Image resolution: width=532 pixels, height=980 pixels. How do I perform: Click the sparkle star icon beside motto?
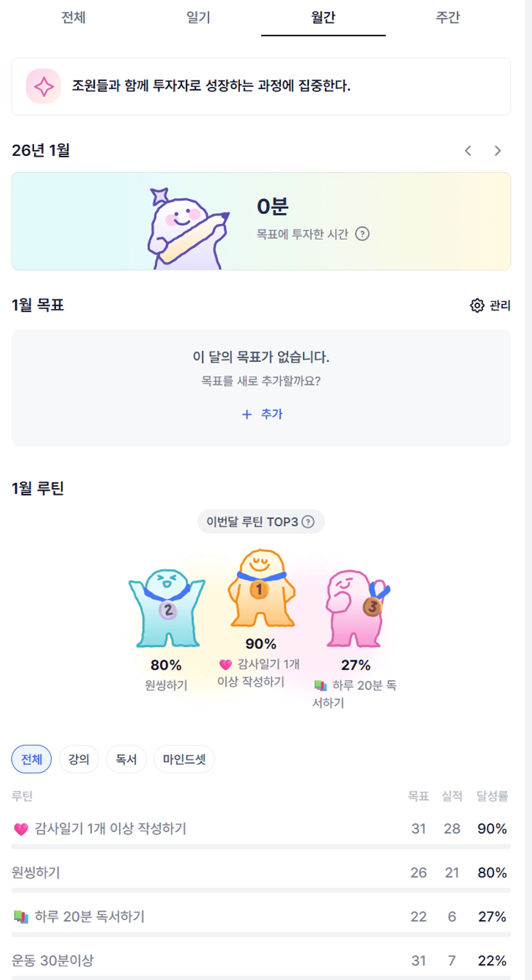(43, 86)
